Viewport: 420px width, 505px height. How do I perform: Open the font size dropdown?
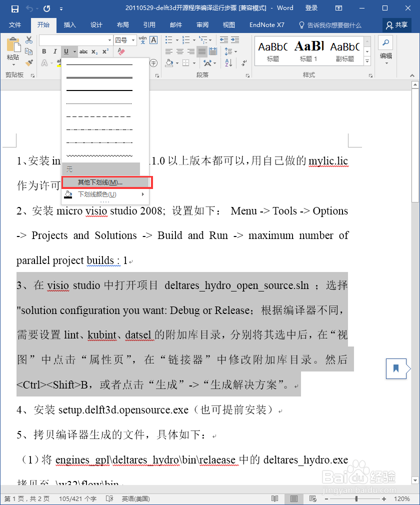(x=132, y=39)
